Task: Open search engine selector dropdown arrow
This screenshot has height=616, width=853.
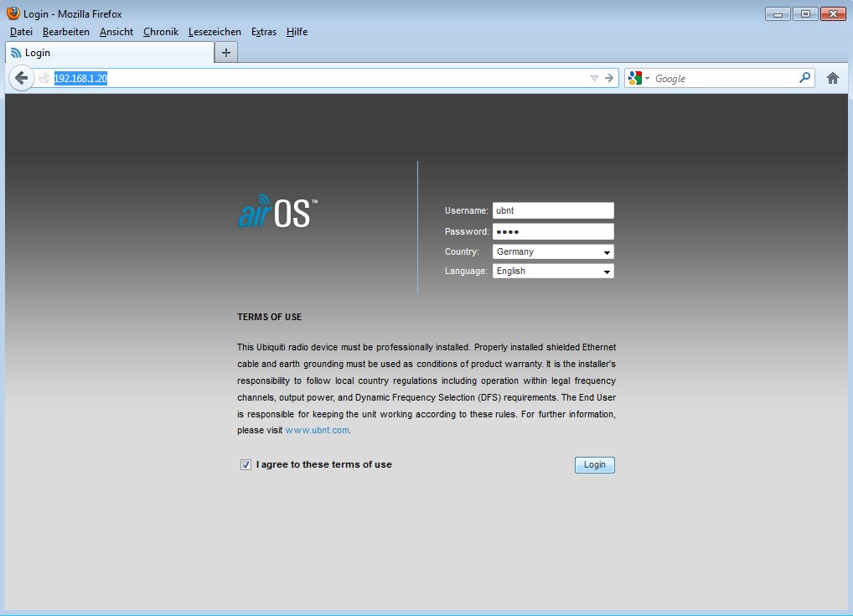Action: pos(648,78)
